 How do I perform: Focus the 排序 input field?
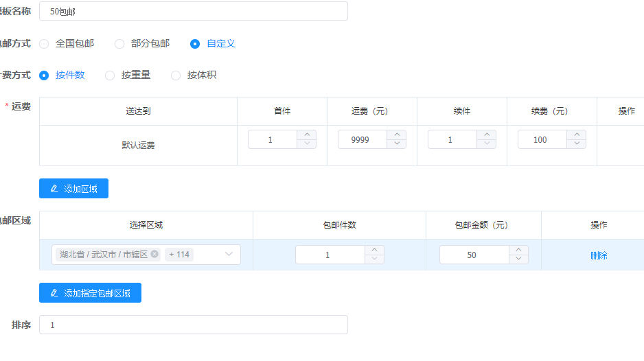pos(194,325)
